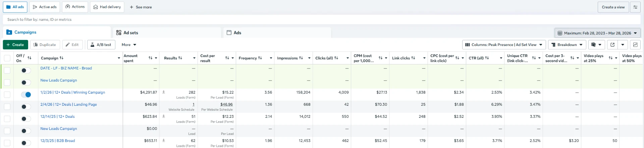Check the 12/3/25 B2B Broad row checkbox
The height and width of the screenshot is (148, 644).
click(7, 143)
